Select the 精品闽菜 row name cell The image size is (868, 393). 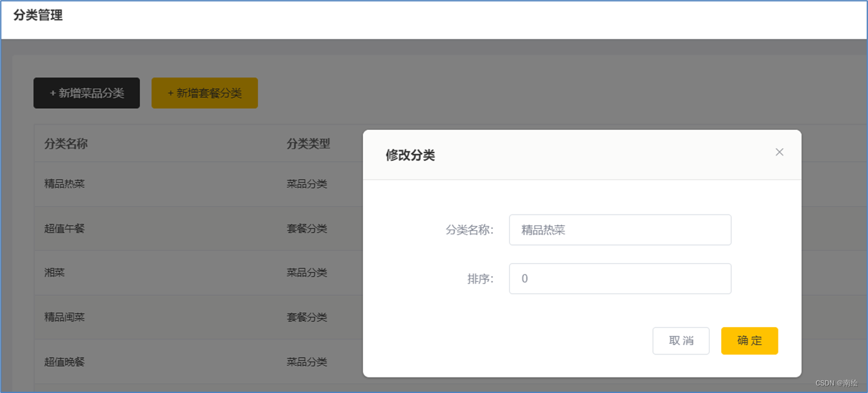coord(65,317)
